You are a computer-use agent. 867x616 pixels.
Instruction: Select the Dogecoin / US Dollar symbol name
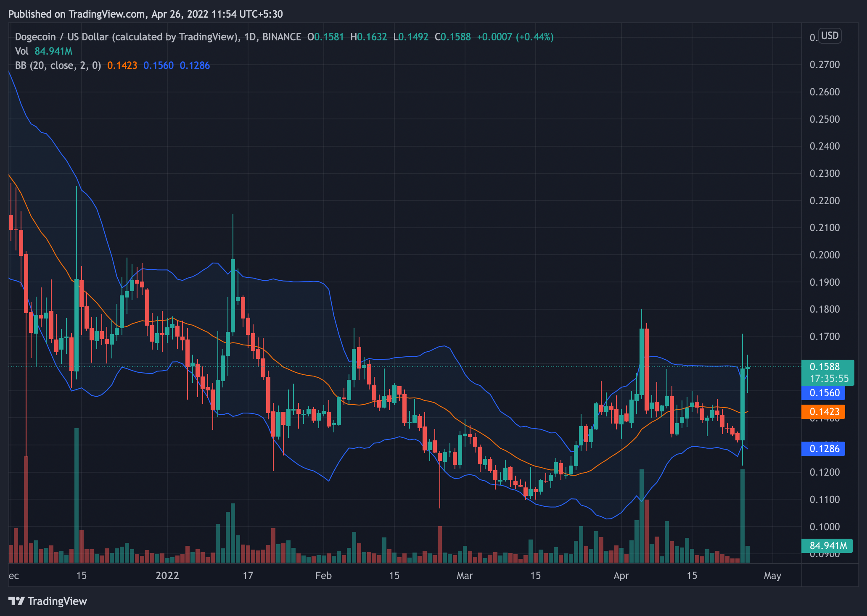tap(61, 37)
